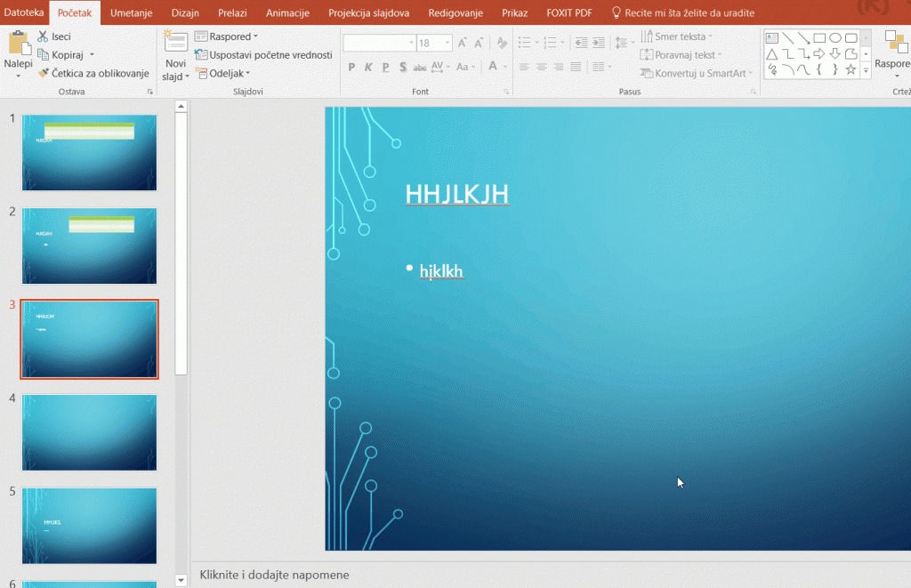Increase font size with the larger A icon
This screenshot has height=588, width=911.
coord(462,43)
